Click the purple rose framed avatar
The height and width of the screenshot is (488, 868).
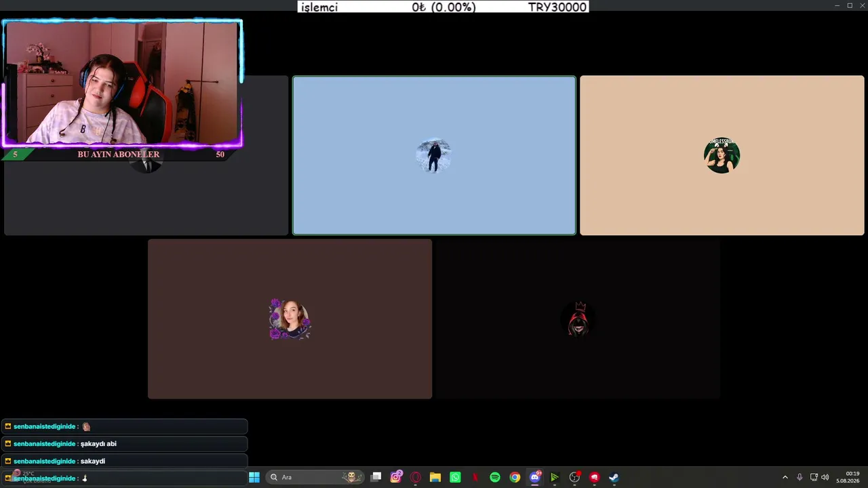[x=290, y=319]
